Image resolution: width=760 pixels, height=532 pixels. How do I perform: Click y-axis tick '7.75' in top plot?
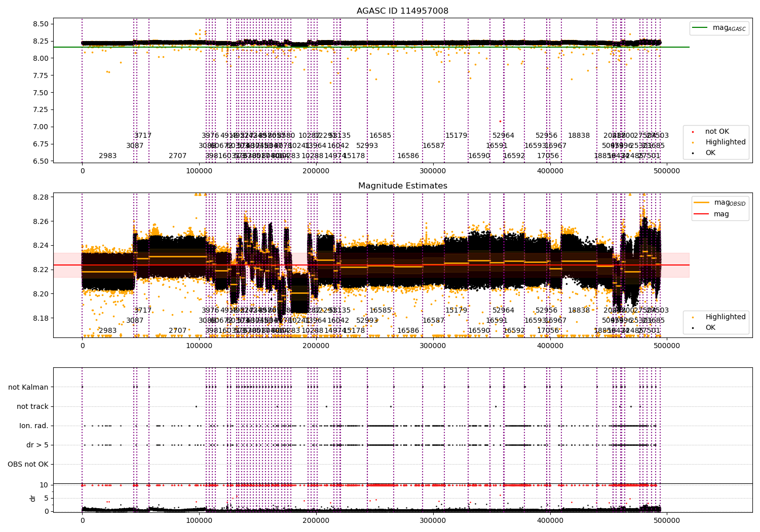pos(41,76)
